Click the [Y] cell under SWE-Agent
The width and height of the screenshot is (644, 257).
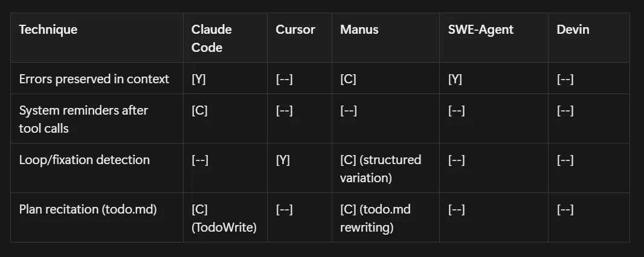455,79
